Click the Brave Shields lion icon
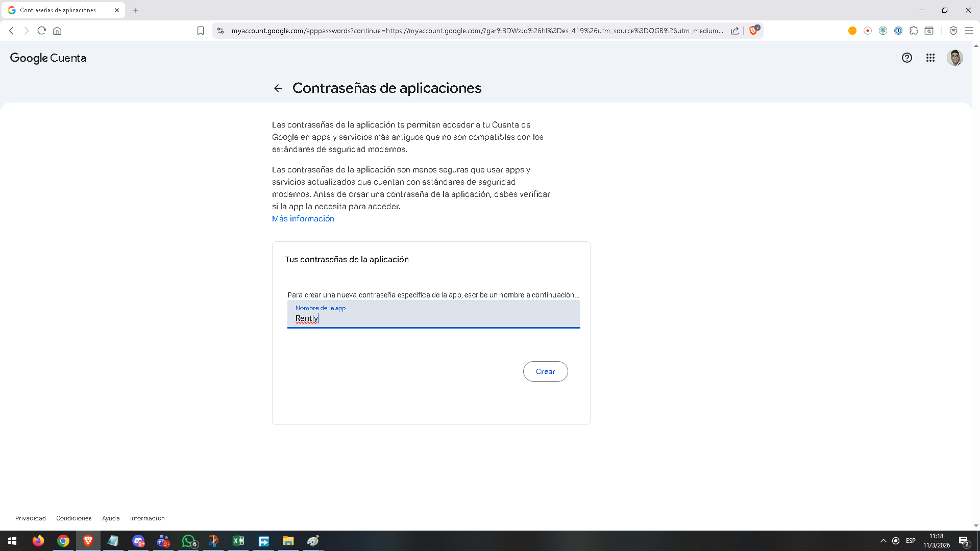This screenshot has height=551, width=980. (753, 31)
